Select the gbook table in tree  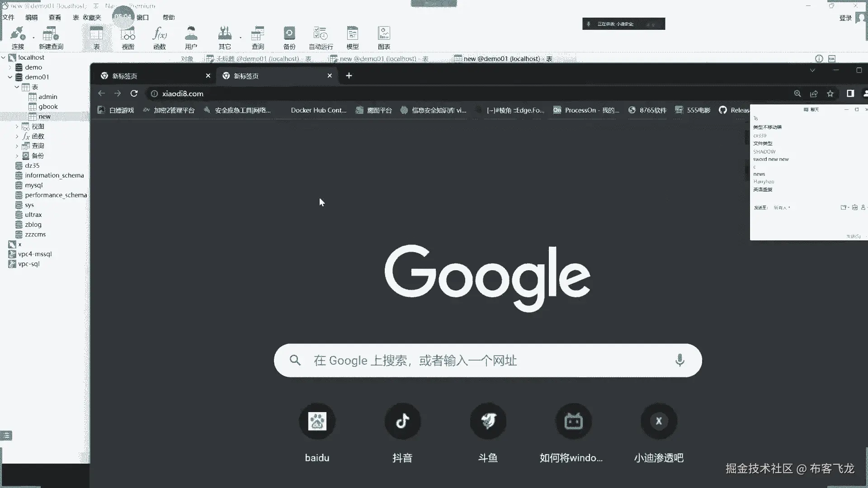point(48,107)
